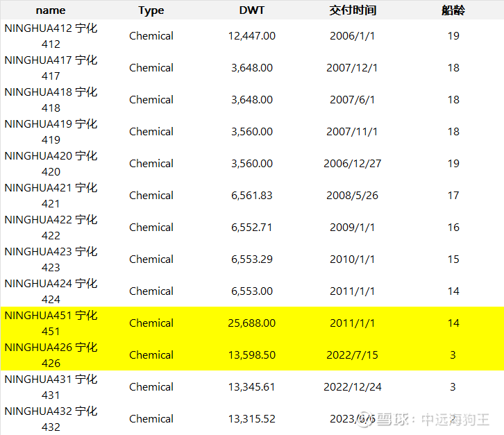Viewport: 504px width, 435px height.
Task: Select the NINGHUA412 name cell
Action: click(x=51, y=36)
